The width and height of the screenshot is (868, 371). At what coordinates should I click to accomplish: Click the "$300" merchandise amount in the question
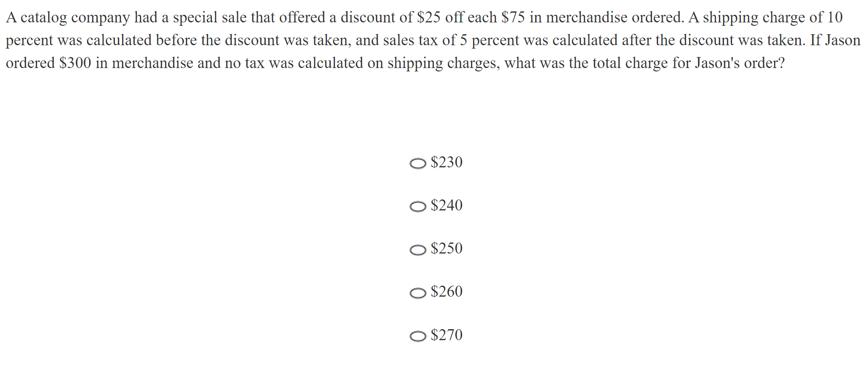[75, 63]
